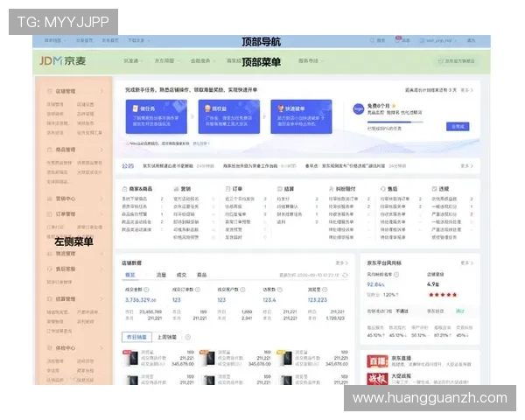Image resolution: width=525 pixels, height=420 pixels.
Task: Select the 成交 tab in 店铺数据
Action: pos(181,275)
